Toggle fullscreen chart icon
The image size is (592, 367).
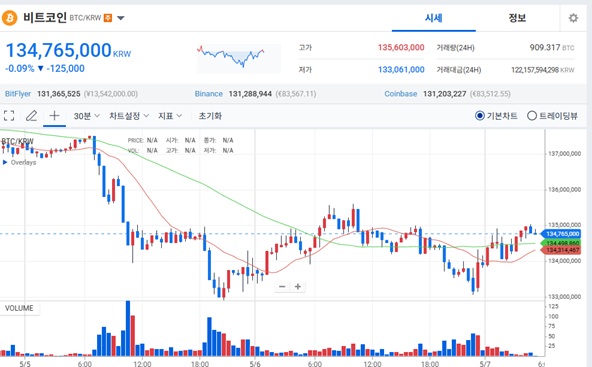(9, 116)
